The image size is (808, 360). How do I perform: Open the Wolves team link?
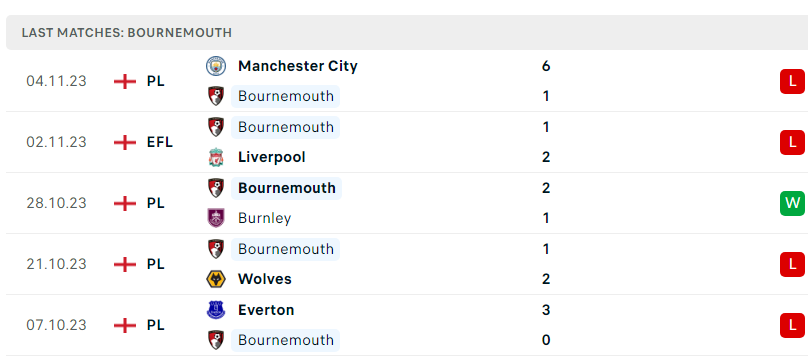pos(264,279)
